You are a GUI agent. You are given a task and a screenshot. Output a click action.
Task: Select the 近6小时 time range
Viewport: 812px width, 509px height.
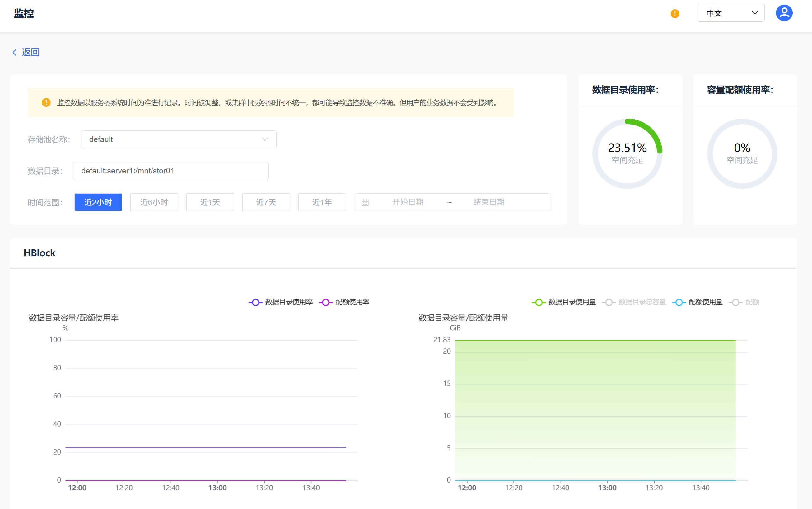click(x=154, y=202)
